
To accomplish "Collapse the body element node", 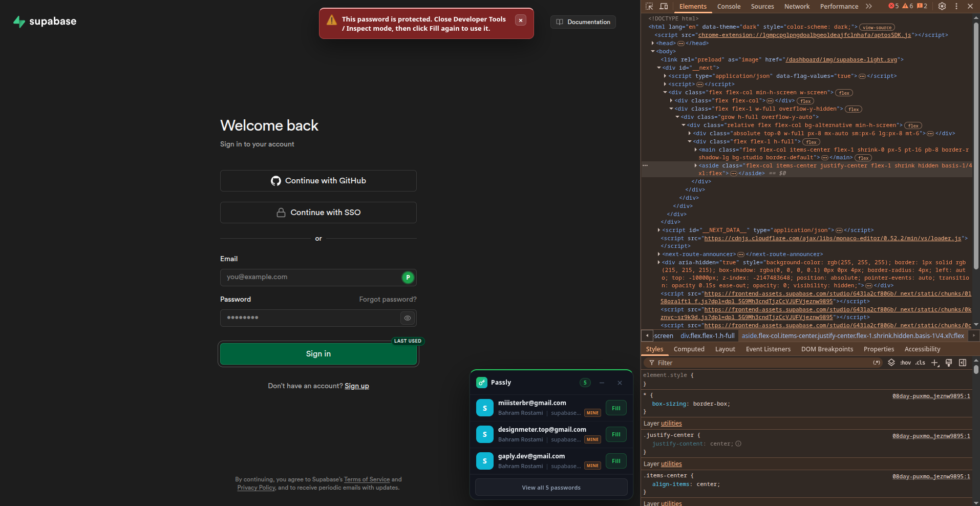I will point(653,51).
